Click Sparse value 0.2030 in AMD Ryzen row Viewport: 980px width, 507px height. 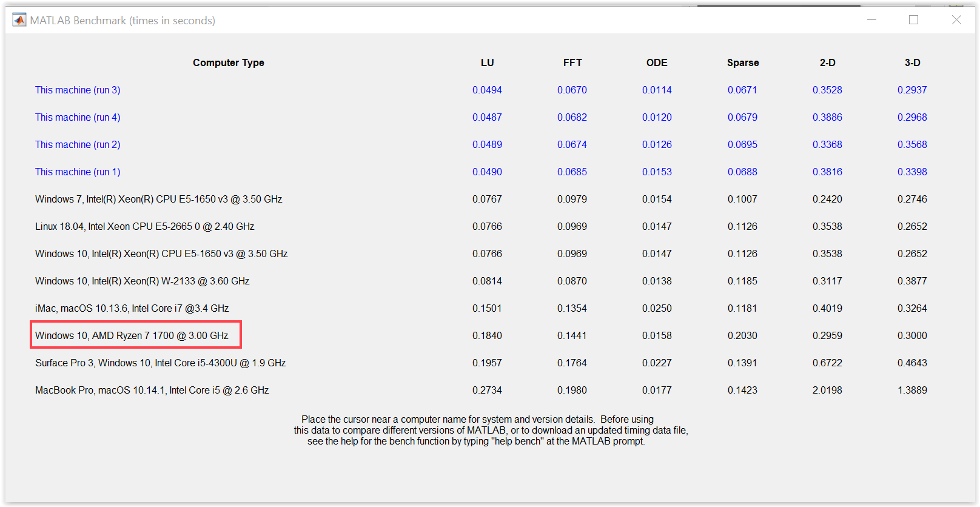(x=743, y=335)
